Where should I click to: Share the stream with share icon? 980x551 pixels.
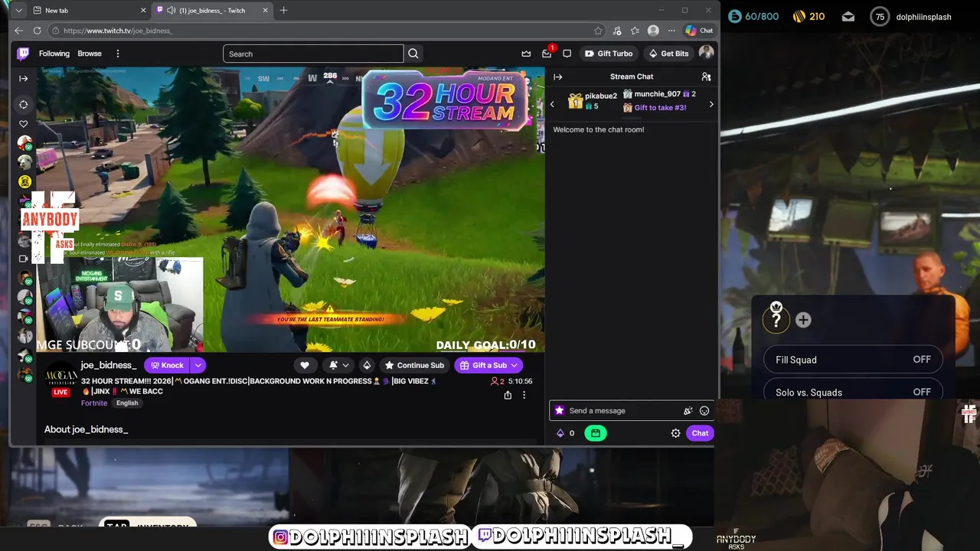point(508,395)
